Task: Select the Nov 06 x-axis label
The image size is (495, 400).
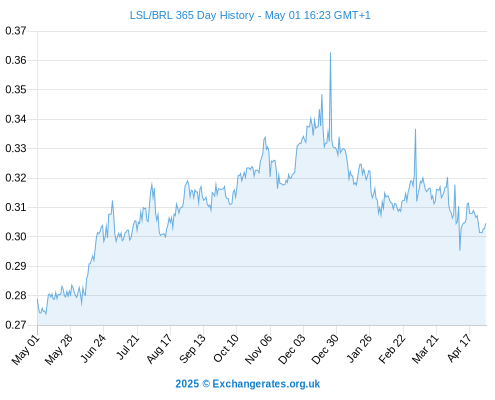Action: (x=258, y=349)
